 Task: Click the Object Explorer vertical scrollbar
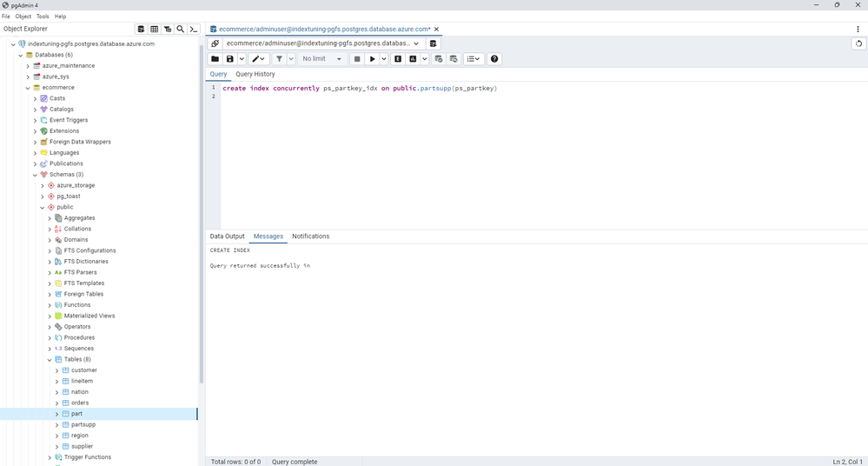pyautogui.click(x=202, y=215)
